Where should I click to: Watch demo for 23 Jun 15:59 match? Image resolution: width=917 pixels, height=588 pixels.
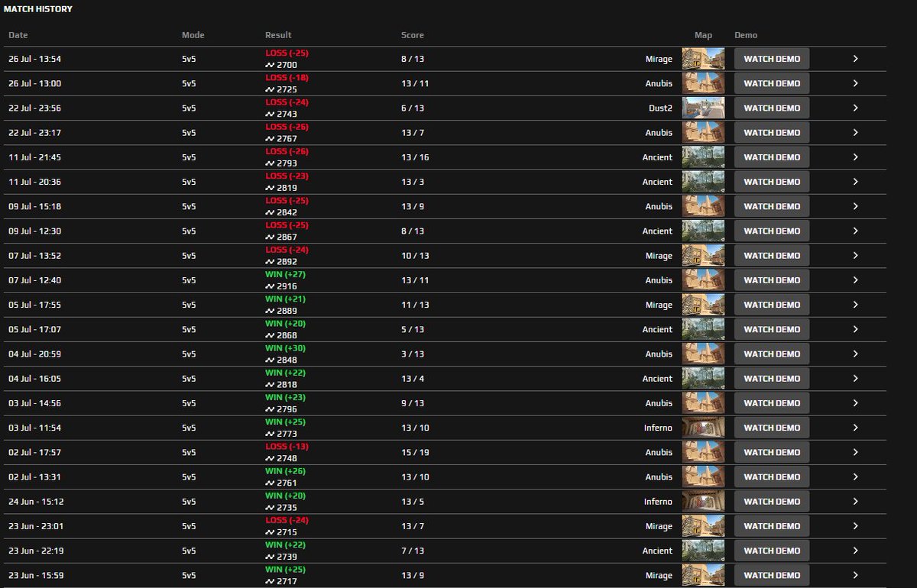[x=772, y=575]
